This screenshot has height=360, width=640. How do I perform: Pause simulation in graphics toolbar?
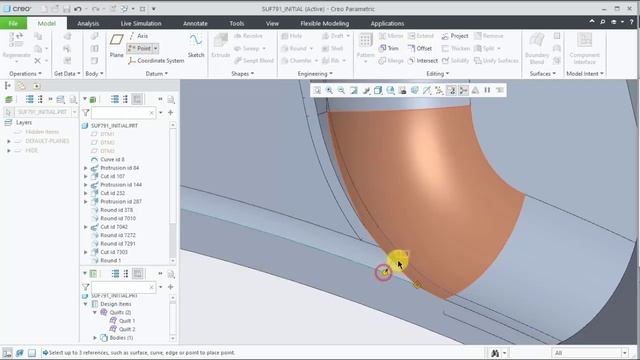pos(487,90)
